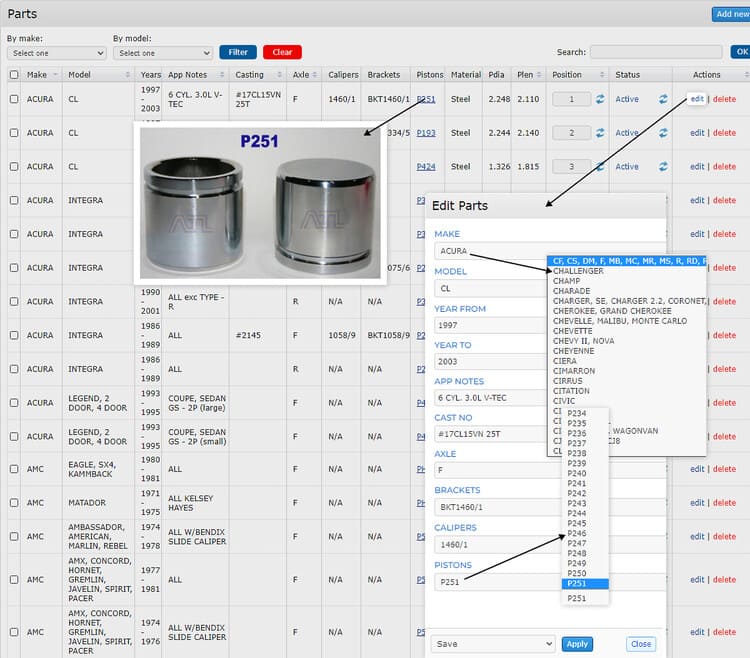Click the red Clear button
Image resolution: width=750 pixels, height=658 pixels.
pos(282,52)
